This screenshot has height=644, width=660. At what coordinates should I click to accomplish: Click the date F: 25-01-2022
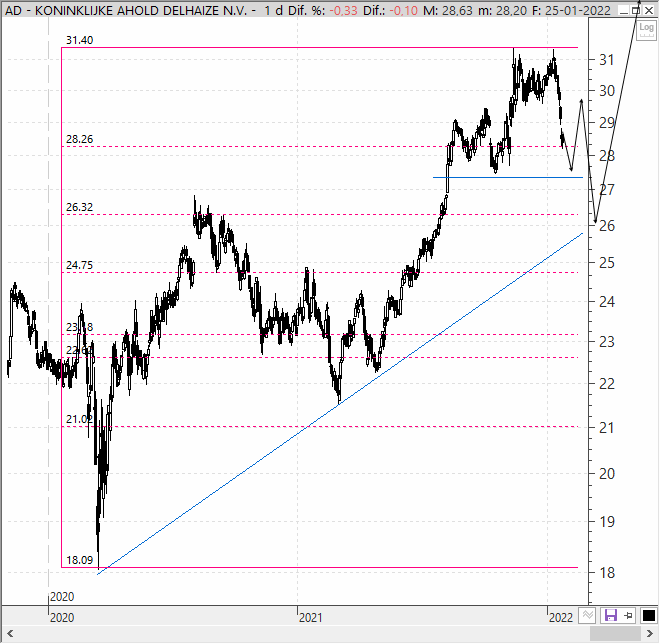coord(572,11)
